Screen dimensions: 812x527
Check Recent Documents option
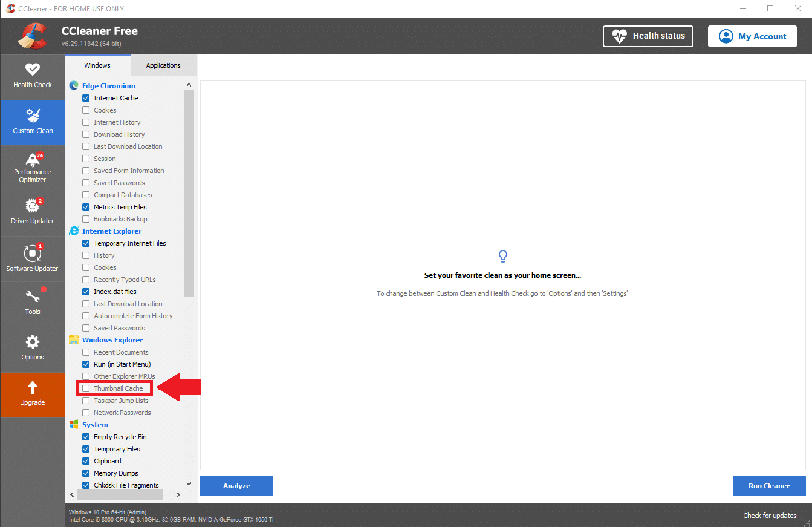click(86, 352)
